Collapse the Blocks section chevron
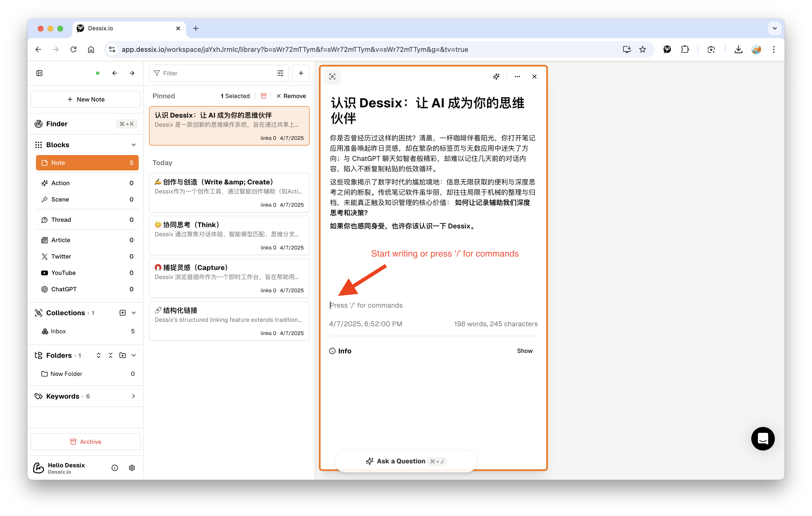Screen dimensions: 812x516 click(x=134, y=145)
